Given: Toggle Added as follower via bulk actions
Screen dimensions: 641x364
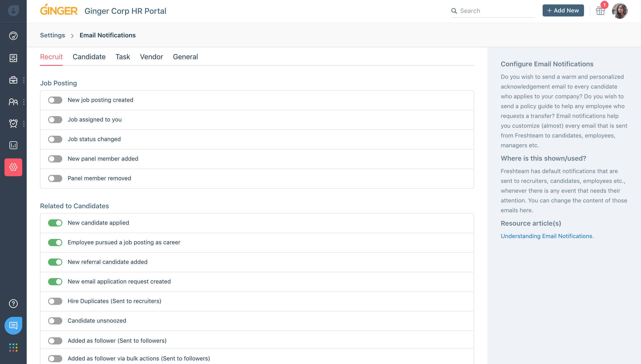Looking at the screenshot, I should click(x=55, y=359).
